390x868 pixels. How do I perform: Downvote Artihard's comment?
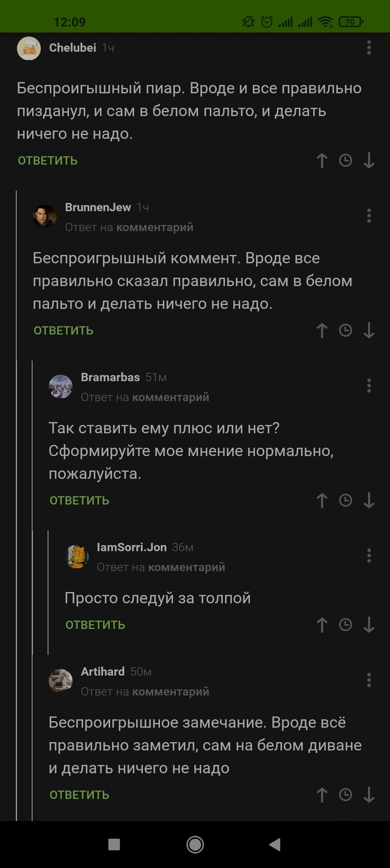coord(369,795)
